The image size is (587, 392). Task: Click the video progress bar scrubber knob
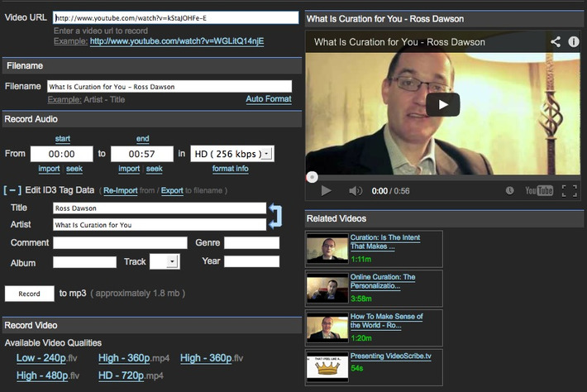pos(312,177)
